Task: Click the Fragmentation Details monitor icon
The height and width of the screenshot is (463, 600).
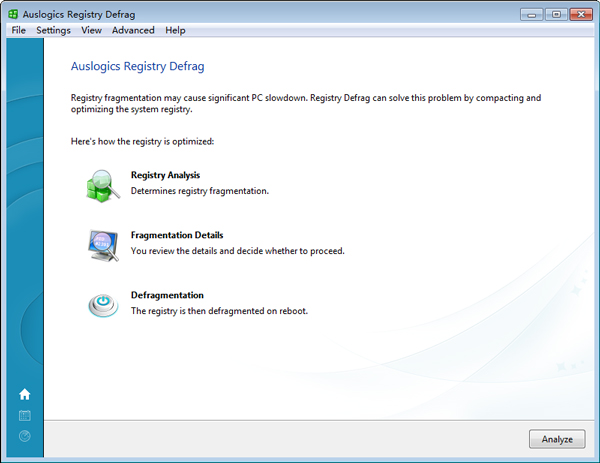Action: coord(103,246)
